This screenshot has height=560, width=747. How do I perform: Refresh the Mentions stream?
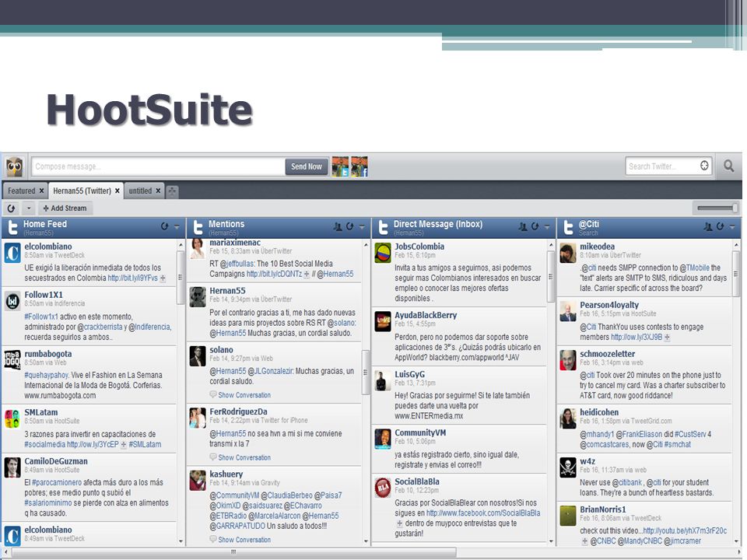(x=349, y=226)
